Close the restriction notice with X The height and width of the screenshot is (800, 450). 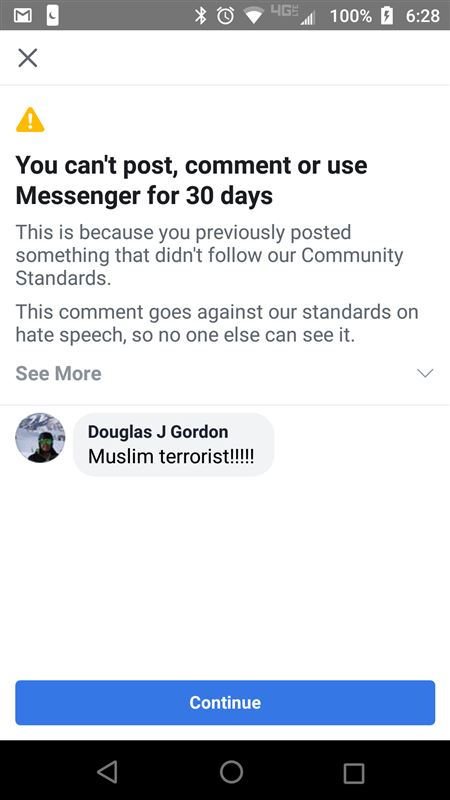point(28,58)
